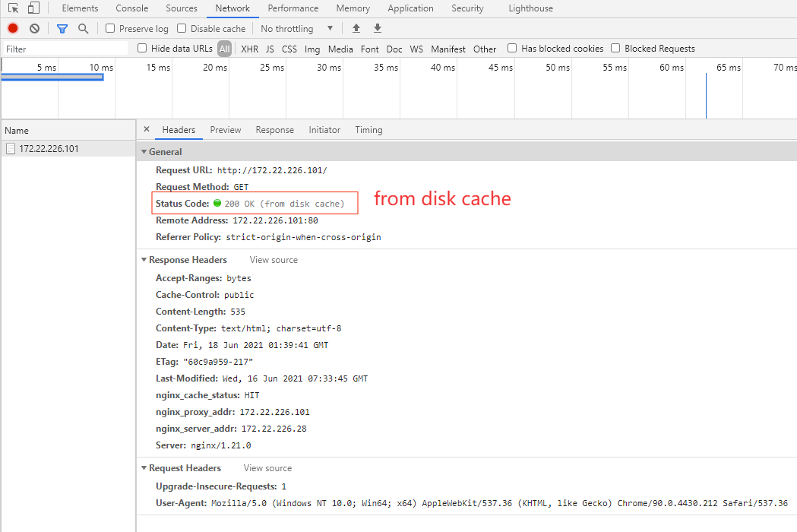Screen dimensions: 797x532
Task: Click the Request URL value http://172.22.226.101/
Action: (x=272, y=170)
